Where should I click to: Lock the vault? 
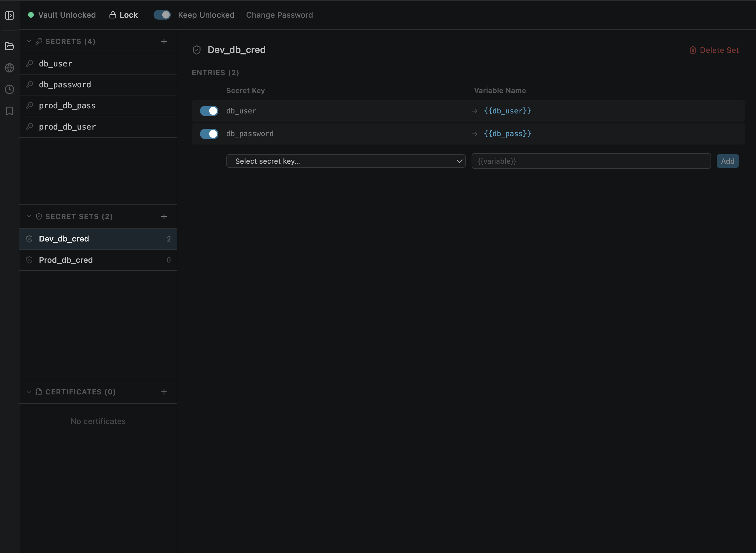[x=124, y=15]
